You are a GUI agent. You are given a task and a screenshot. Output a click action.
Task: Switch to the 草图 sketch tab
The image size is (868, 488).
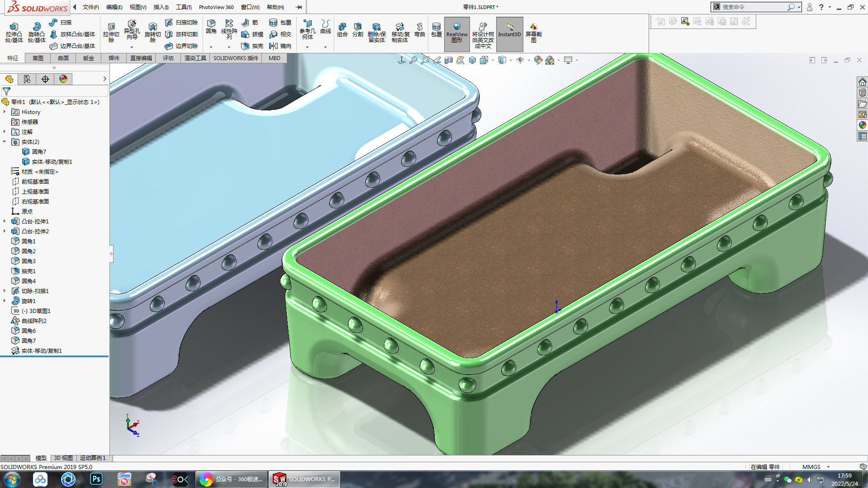pyautogui.click(x=38, y=58)
